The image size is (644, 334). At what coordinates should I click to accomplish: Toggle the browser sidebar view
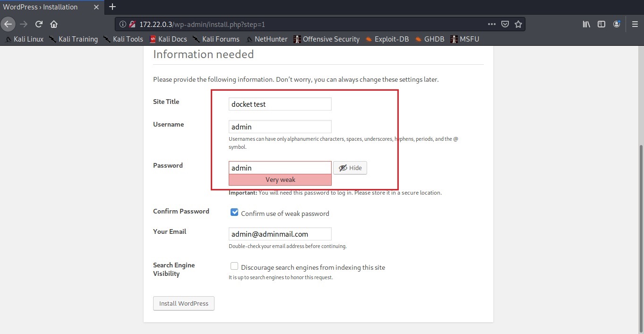coord(601,24)
